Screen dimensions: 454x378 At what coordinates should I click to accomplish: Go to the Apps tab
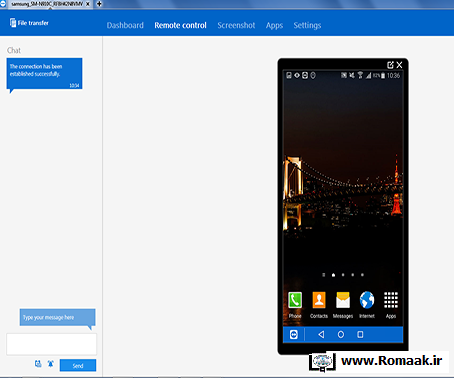(x=274, y=26)
